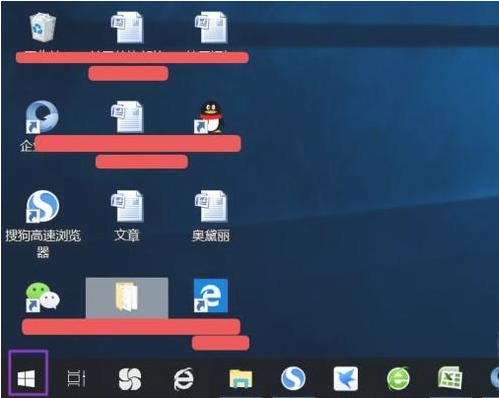This screenshot has height=398, width=499.
Task: Open File Explorer from the taskbar
Action: coord(241,379)
